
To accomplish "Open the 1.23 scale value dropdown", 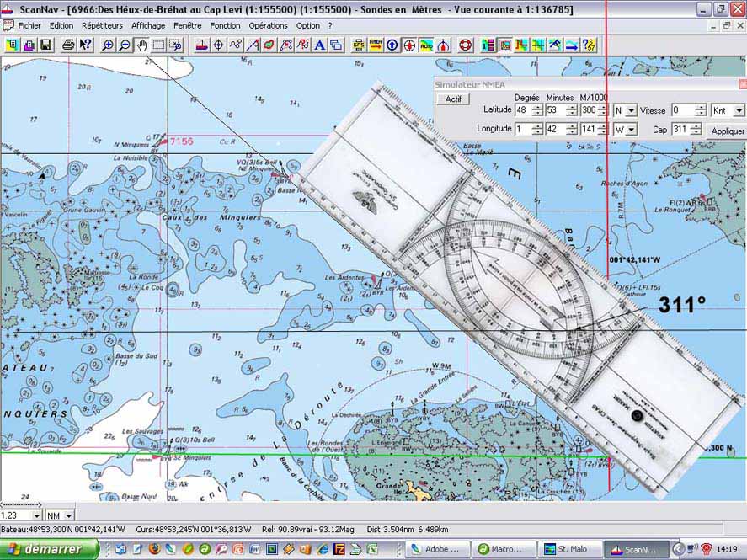I will [x=37, y=515].
